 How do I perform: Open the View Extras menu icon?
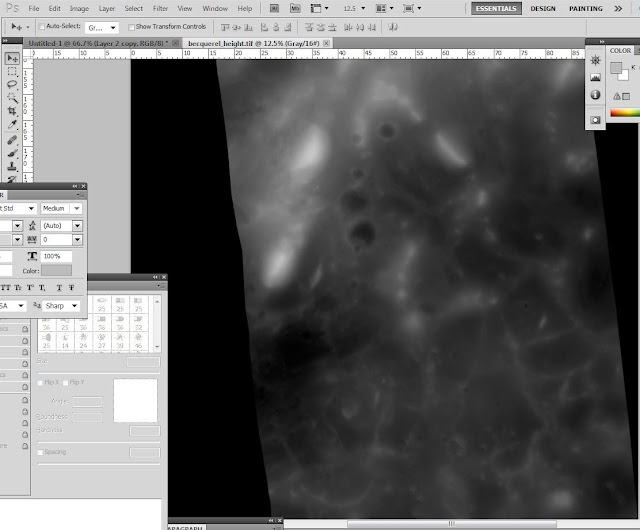[x=319, y=8]
